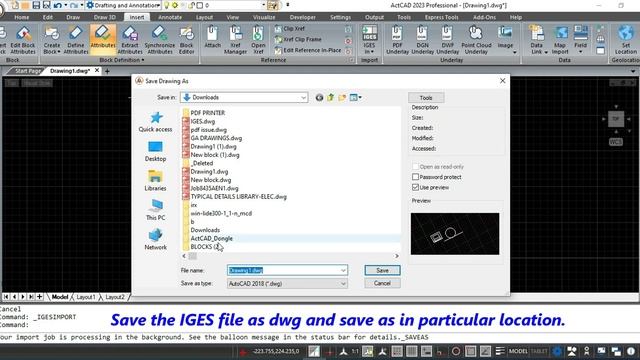Screen dimensions: 640x360
Task: Click the Edit Block Attributes ribbon icon
Action: (23, 40)
